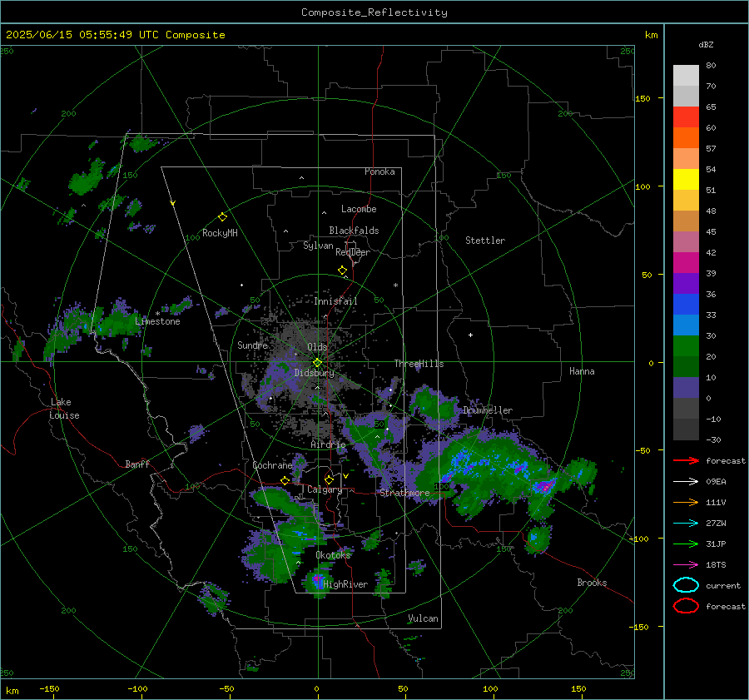Click the yellow diamond marker near Cochrane
Screen dimensions: 749x700
point(285,480)
